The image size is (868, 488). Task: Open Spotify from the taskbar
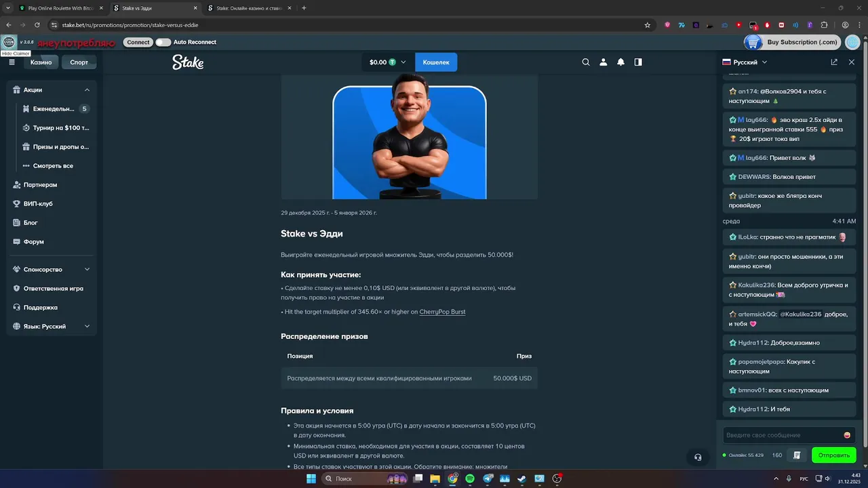click(470, 479)
